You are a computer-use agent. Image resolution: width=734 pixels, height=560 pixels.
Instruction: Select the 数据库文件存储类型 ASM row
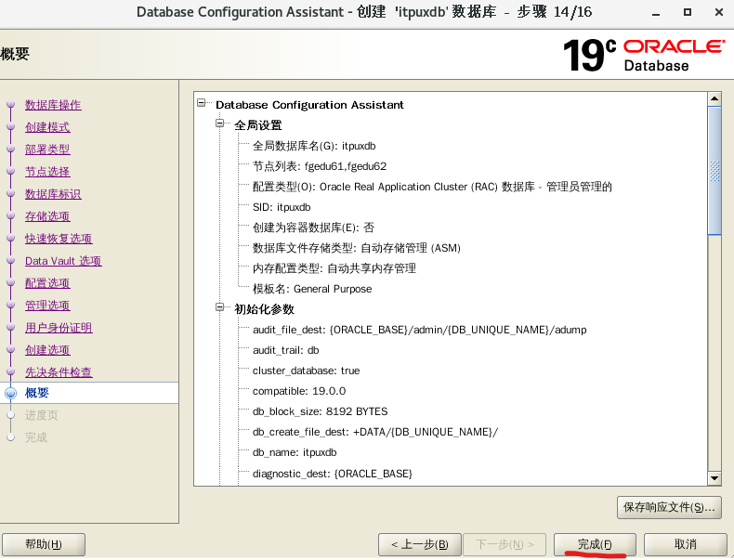click(357, 248)
